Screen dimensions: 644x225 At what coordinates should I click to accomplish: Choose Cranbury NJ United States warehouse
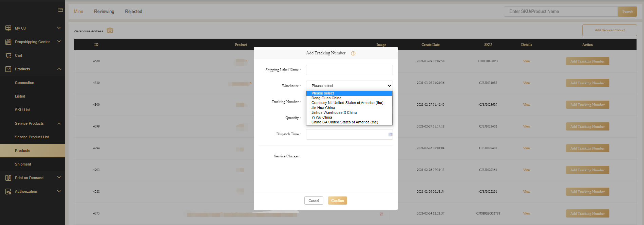(347, 103)
